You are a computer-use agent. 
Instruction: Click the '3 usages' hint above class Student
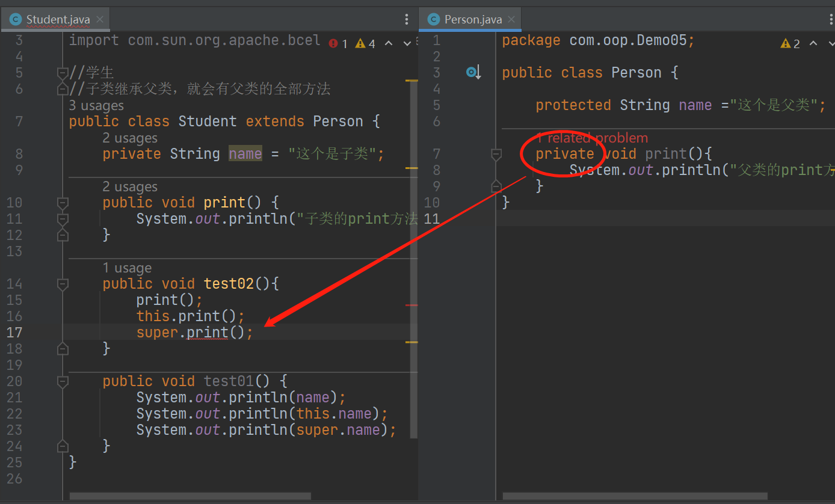96,106
